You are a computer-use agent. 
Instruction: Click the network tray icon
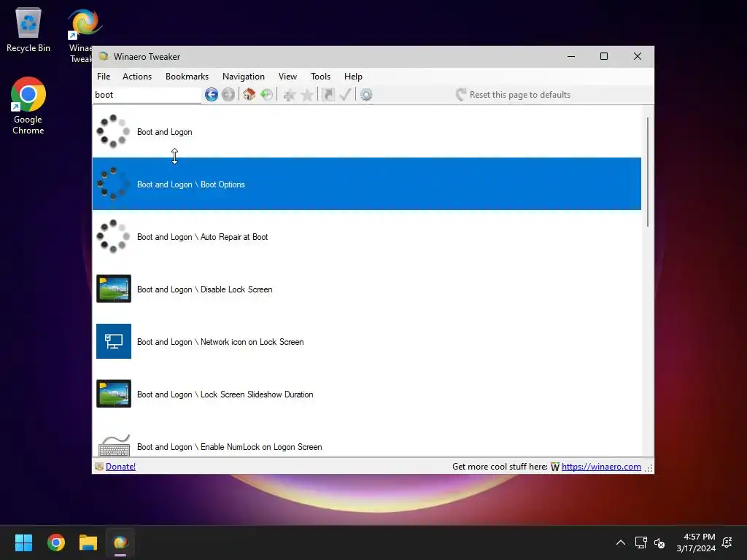(640, 542)
